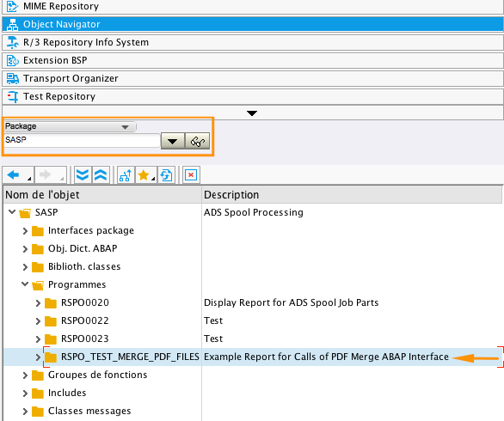Open the Package object type dropdown
Viewport: 504px width, 421px height.
[70, 126]
